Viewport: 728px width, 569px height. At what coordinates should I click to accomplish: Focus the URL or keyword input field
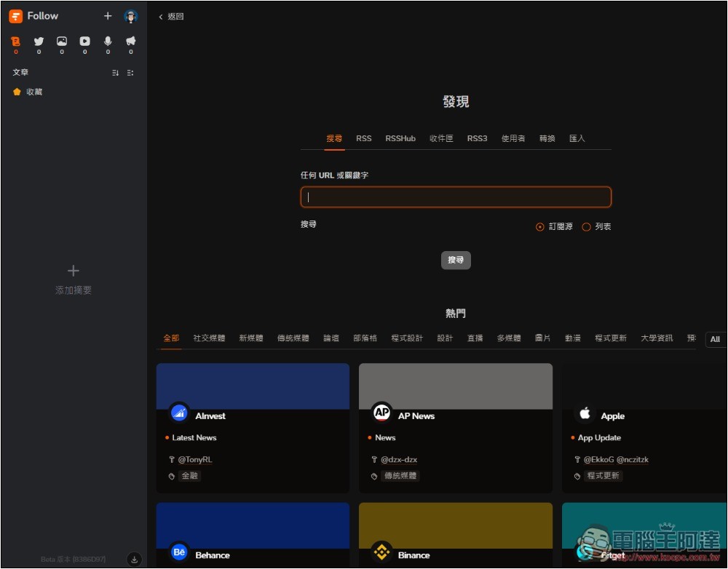click(x=456, y=196)
